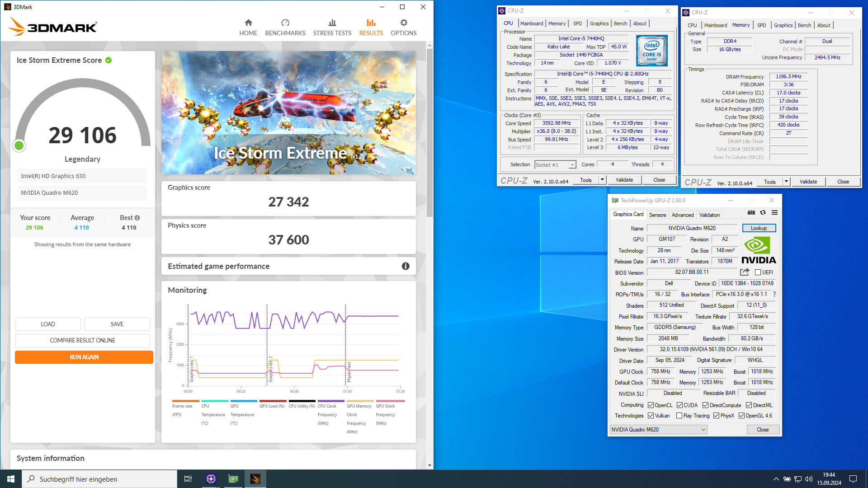Click the Ice Storm Extreme thumbnail image
The image size is (868, 488).
coord(288,113)
